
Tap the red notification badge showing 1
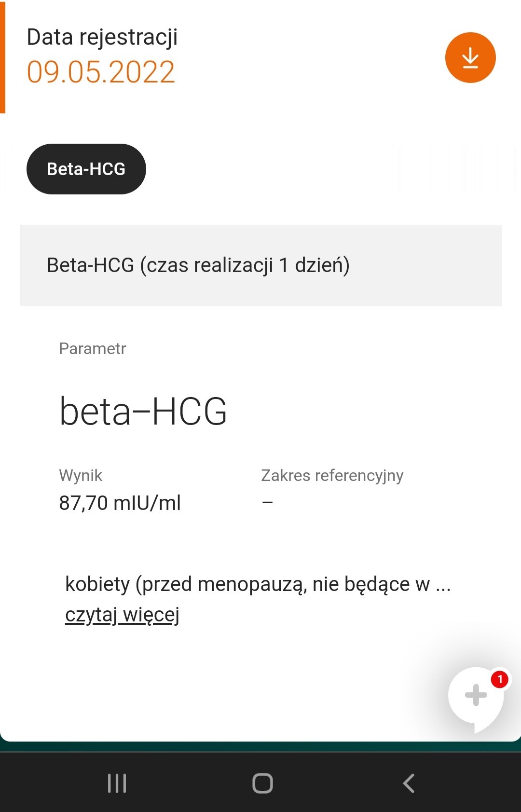tap(500, 679)
